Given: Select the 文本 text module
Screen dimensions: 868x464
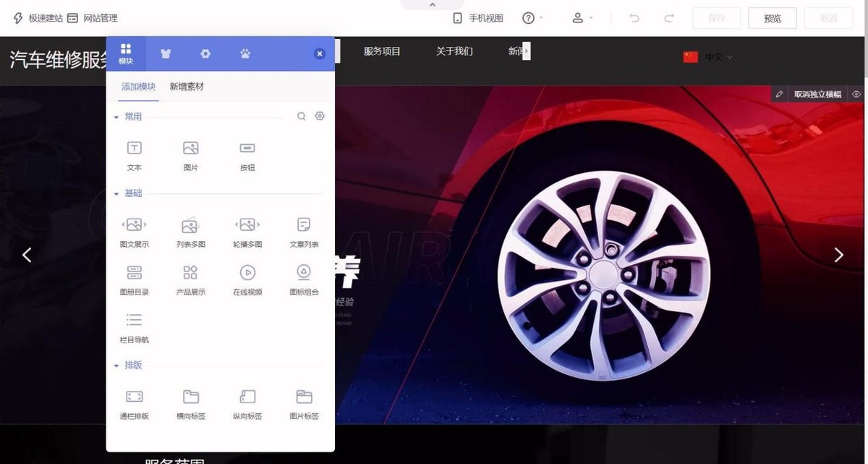Looking at the screenshot, I should 134,153.
